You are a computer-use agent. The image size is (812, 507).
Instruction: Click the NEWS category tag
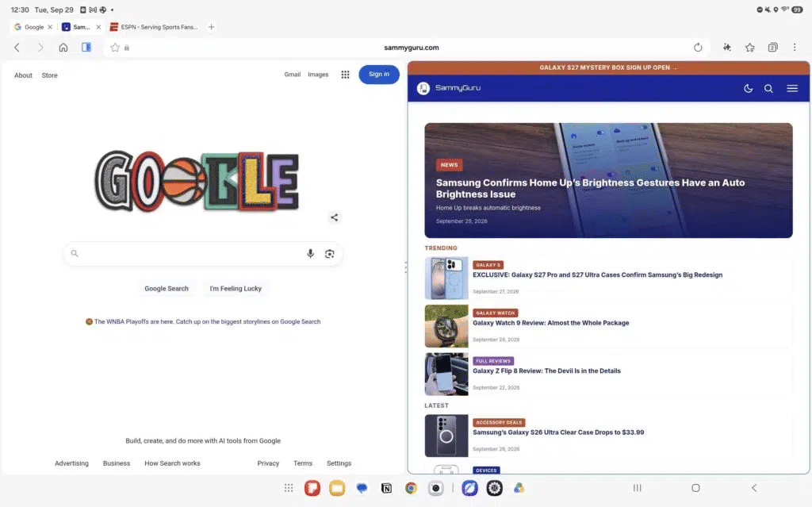[x=449, y=165]
